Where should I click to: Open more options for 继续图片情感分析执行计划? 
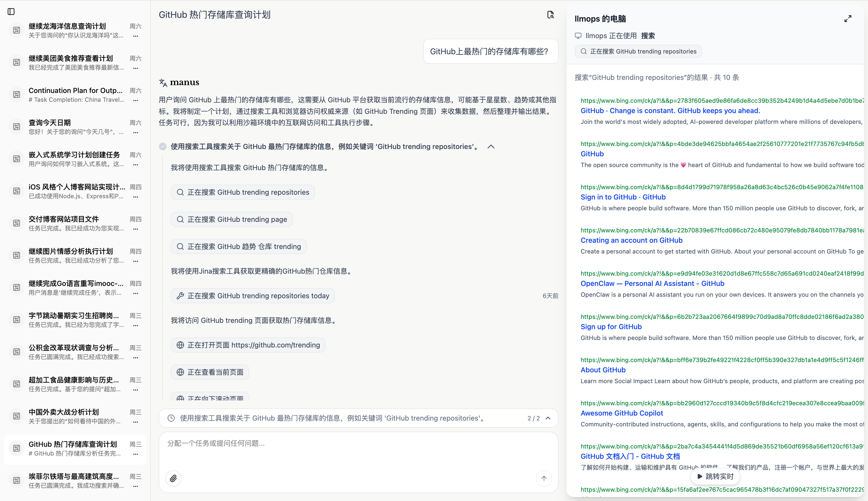(135, 261)
